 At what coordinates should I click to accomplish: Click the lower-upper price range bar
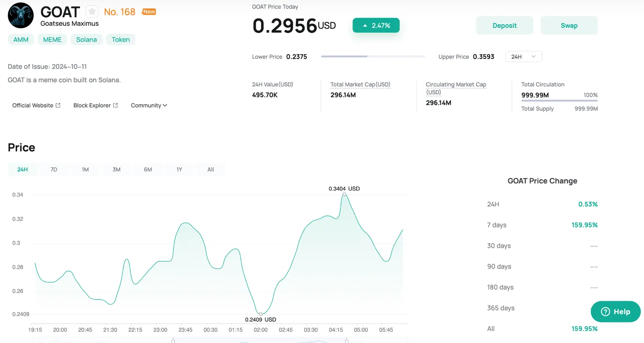373,56
